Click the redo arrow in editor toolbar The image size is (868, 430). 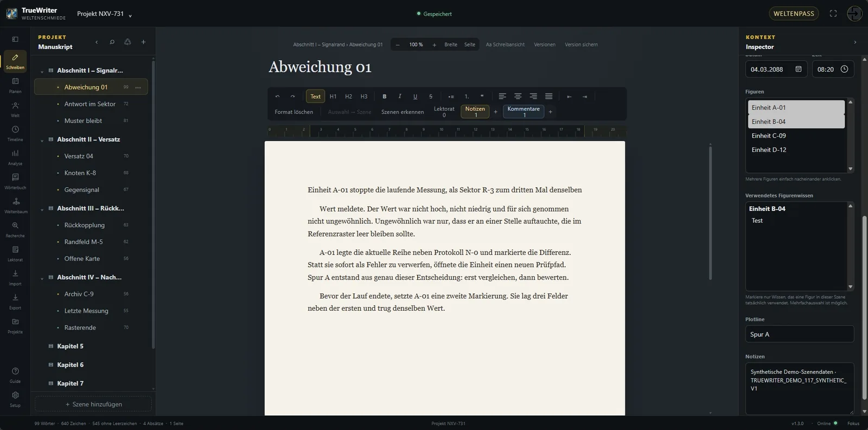coord(292,97)
